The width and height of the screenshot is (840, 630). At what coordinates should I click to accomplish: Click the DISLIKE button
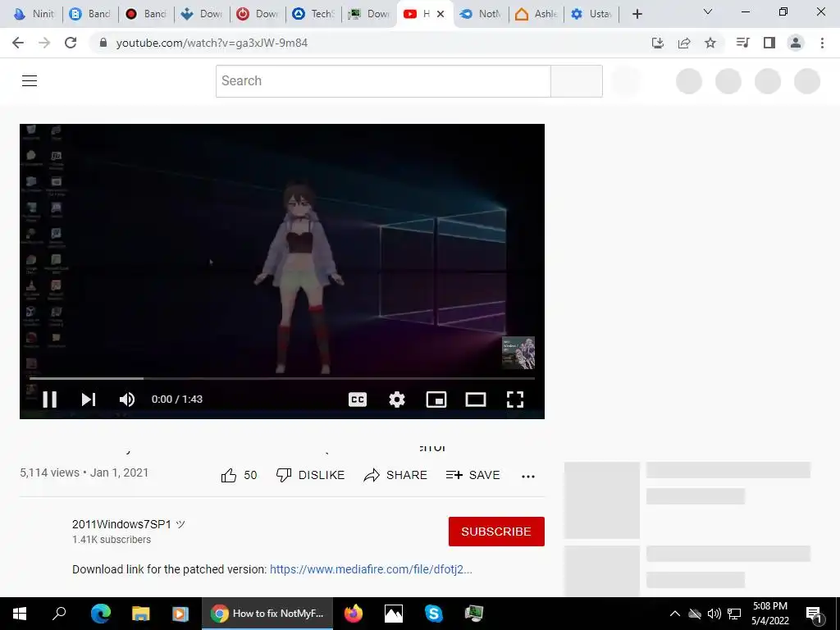pyautogui.click(x=310, y=475)
